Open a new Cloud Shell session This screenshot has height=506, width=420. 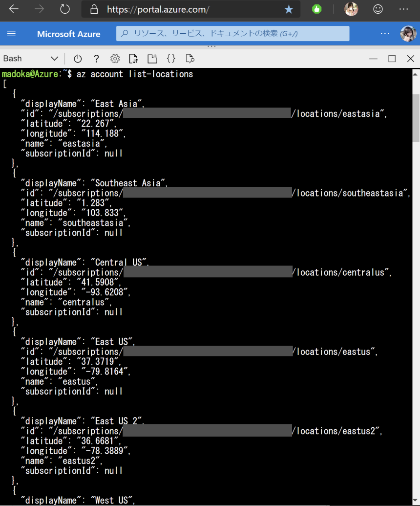pyautogui.click(x=152, y=58)
